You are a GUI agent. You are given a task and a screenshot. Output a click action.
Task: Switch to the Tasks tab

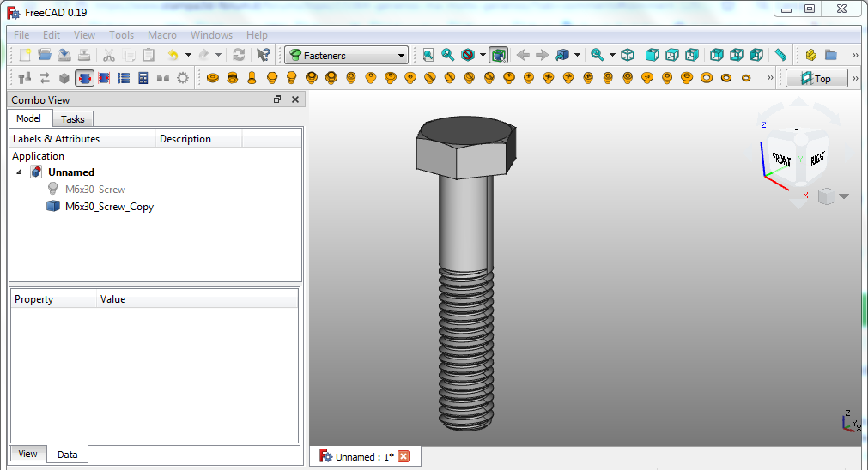click(73, 119)
